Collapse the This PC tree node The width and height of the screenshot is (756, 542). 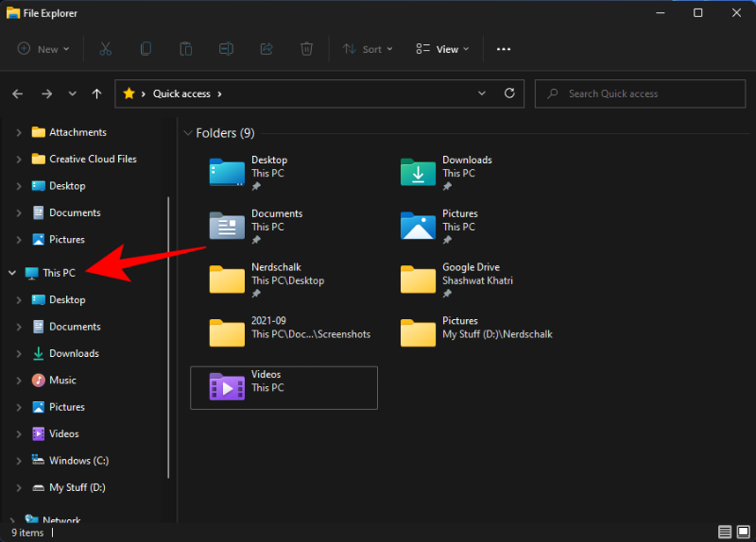pyautogui.click(x=12, y=273)
